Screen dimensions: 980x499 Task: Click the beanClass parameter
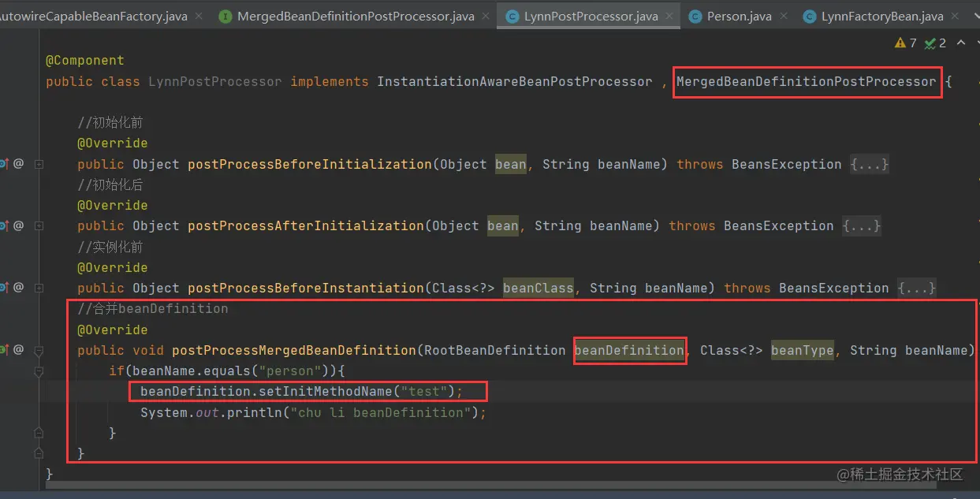pos(538,288)
